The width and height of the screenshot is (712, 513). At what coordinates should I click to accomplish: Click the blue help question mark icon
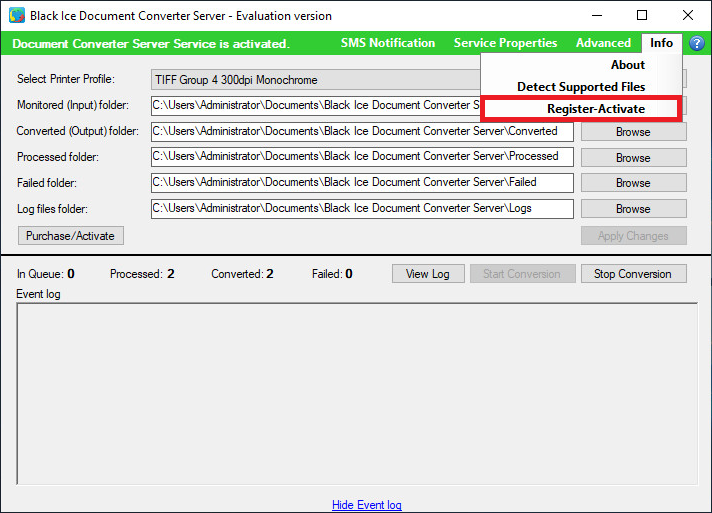pos(697,43)
